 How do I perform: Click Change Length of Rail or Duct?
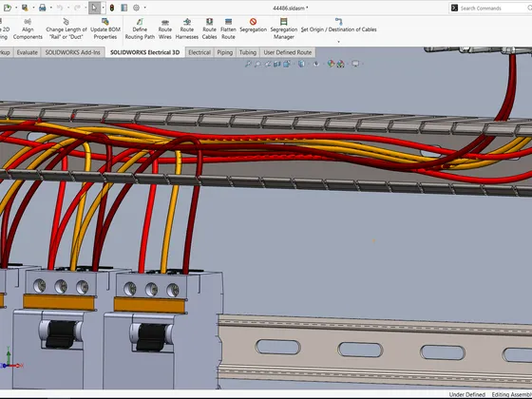[66, 29]
